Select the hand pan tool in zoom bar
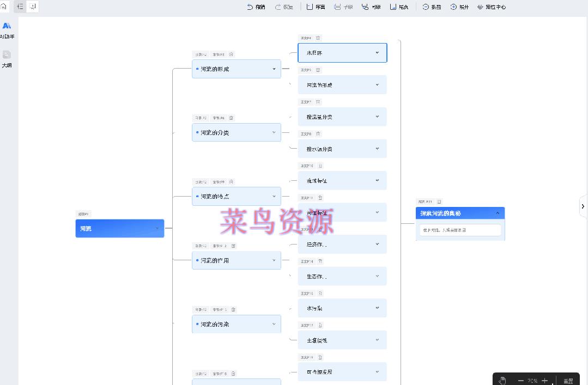The image size is (588, 385). coord(501,380)
